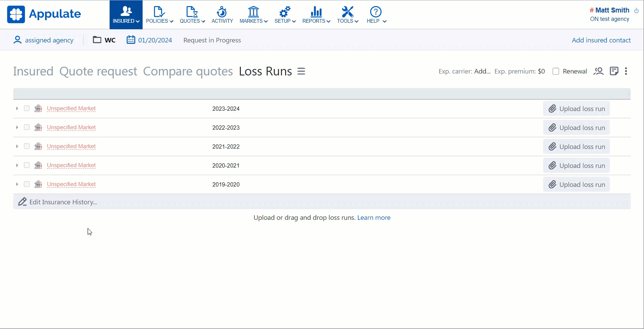Open the Quotes menu

[x=192, y=15]
